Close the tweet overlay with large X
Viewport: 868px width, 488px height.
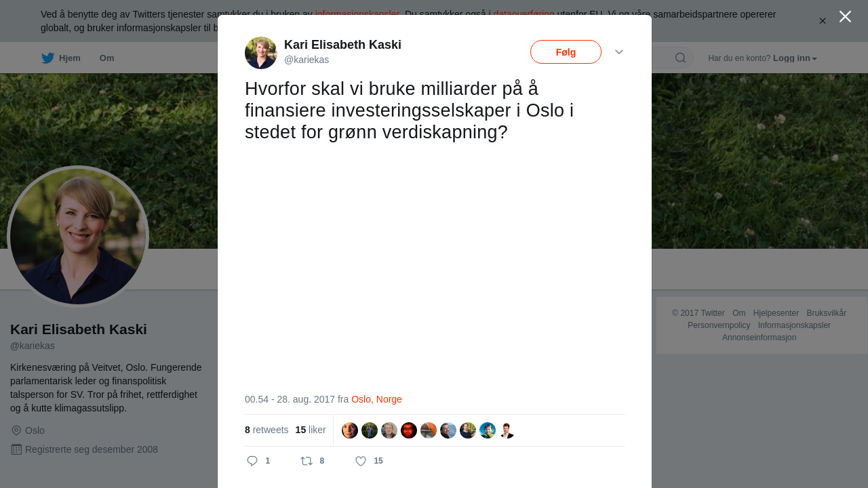(x=845, y=16)
